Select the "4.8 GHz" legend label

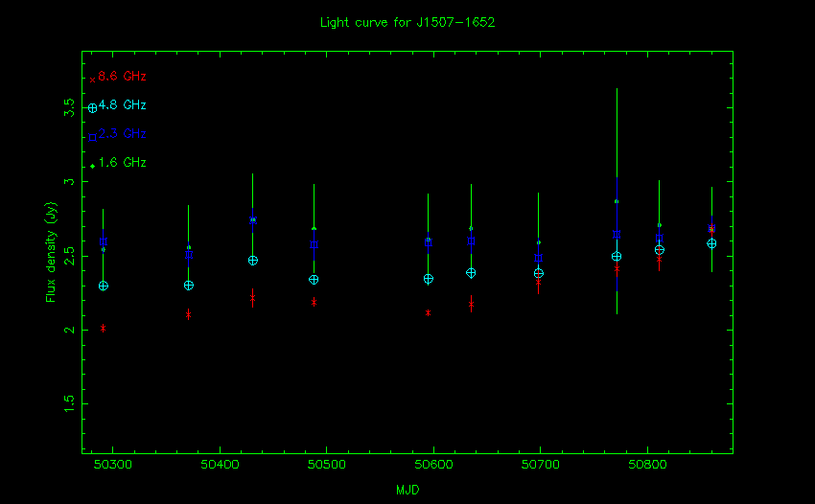point(122,105)
